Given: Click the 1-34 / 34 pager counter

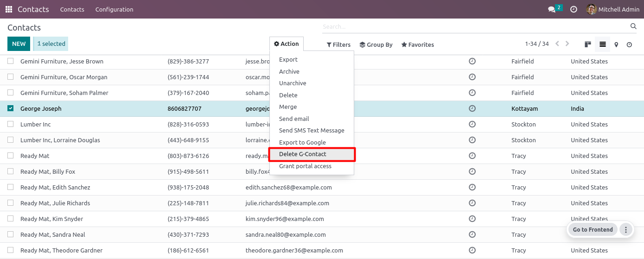Looking at the screenshot, I should point(537,44).
